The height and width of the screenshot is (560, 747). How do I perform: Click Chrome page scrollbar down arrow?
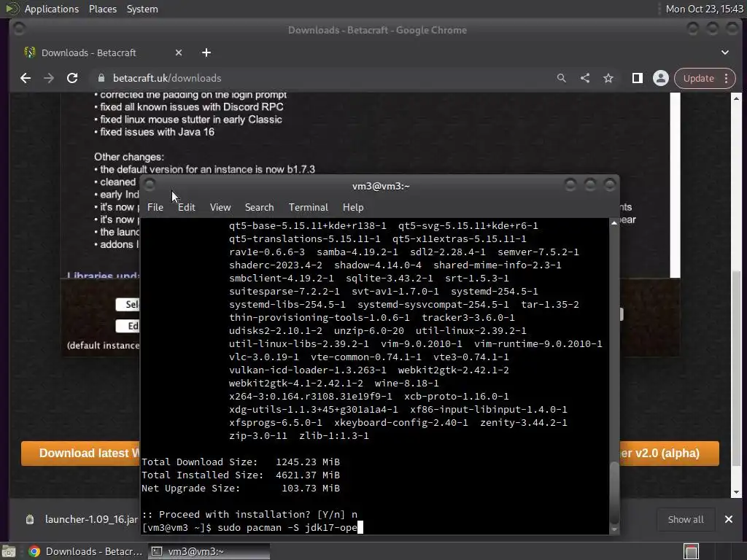[x=737, y=492]
